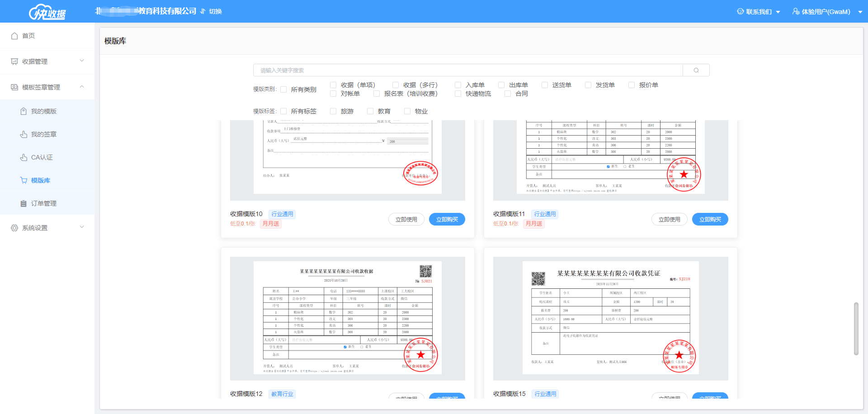The image size is (868, 414).
Task: Click the vertical scrollbar thumb
Action: pos(856,329)
